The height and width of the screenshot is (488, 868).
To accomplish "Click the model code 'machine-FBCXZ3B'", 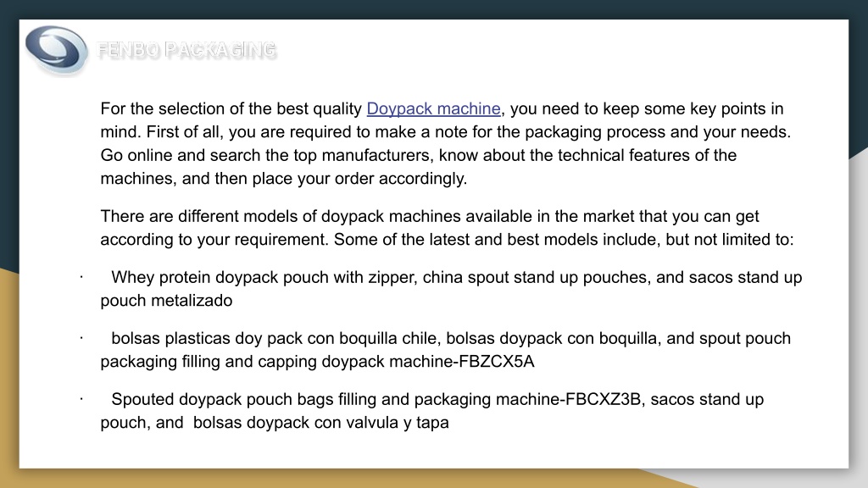I will [569, 399].
